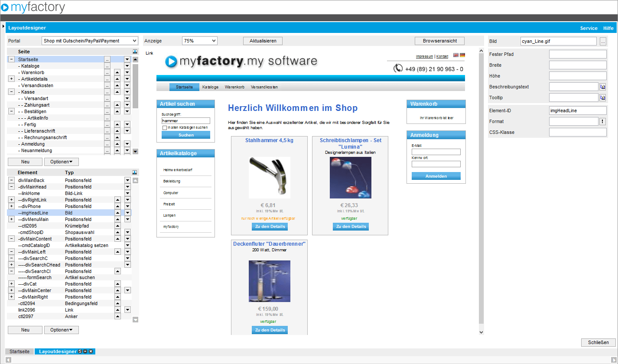This screenshot has height=364, width=618.
Task: Open ellipsis for Versandkosten page
Action: (107, 85)
